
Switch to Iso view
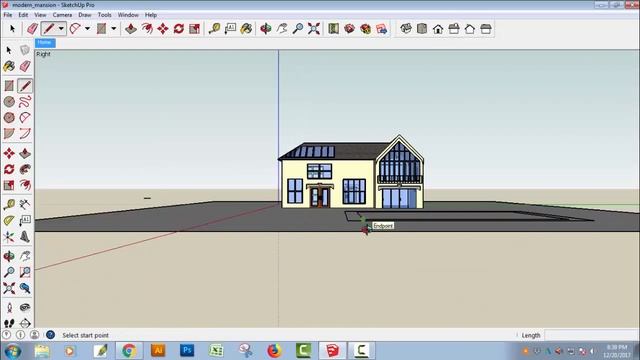click(406, 29)
